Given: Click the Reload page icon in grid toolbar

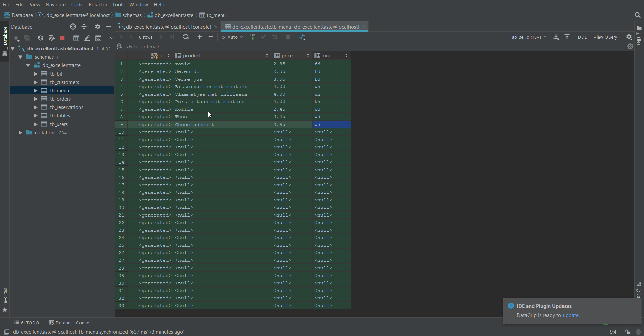Looking at the screenshot, I should (186, 37).
